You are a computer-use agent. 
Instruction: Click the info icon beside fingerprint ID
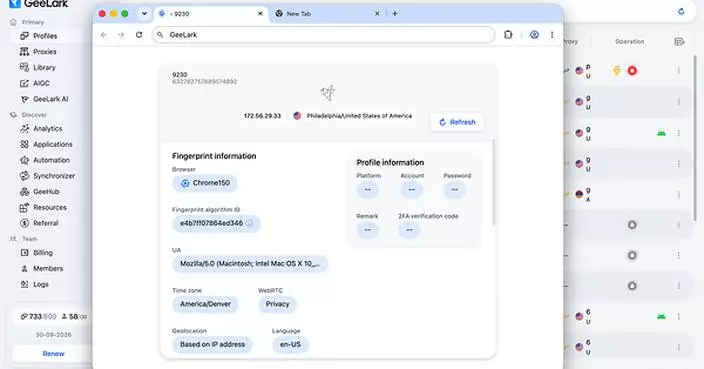point(250,223)
